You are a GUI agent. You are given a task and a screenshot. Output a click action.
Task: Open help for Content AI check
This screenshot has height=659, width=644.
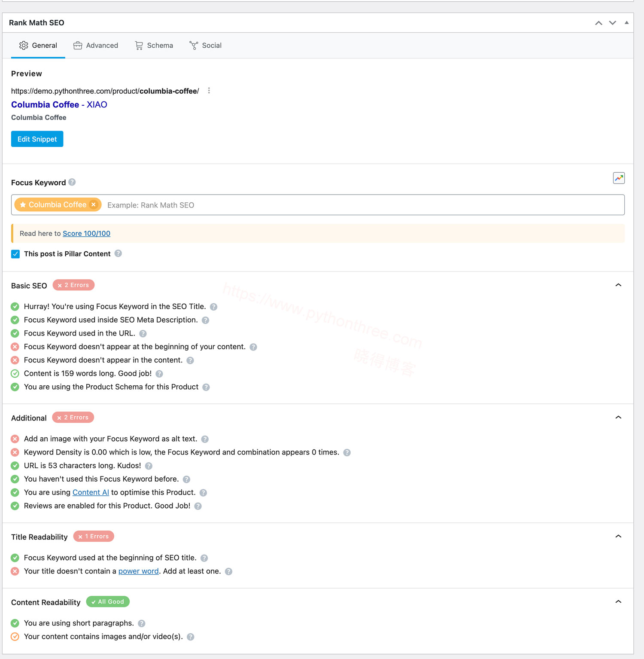pos(203,493)
